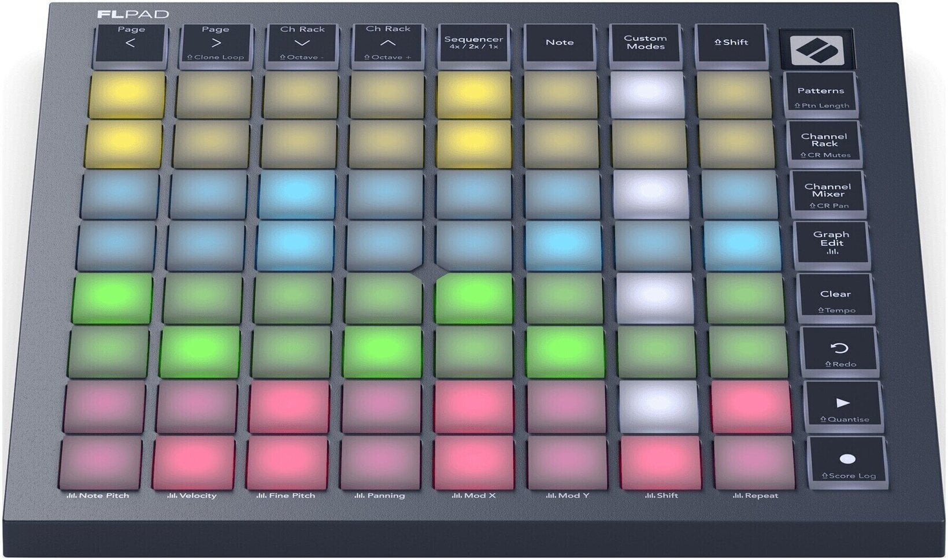Tap the white pad in the topmost pad row
The width and height of the screenshot is (948, 560).
tap(647, 94)
